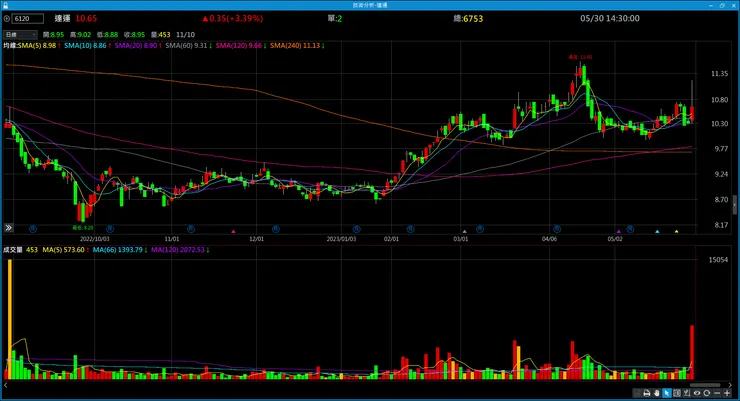Image resolution: width=740 pixels, height=401 pixels.
Task: Select the hand pan tool
Action: (656, 393)
